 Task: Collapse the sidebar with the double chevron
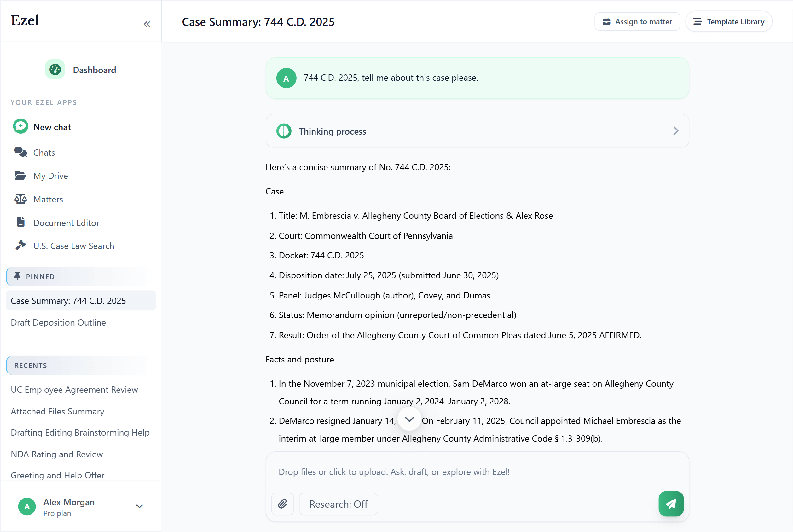tap(147, 24)
